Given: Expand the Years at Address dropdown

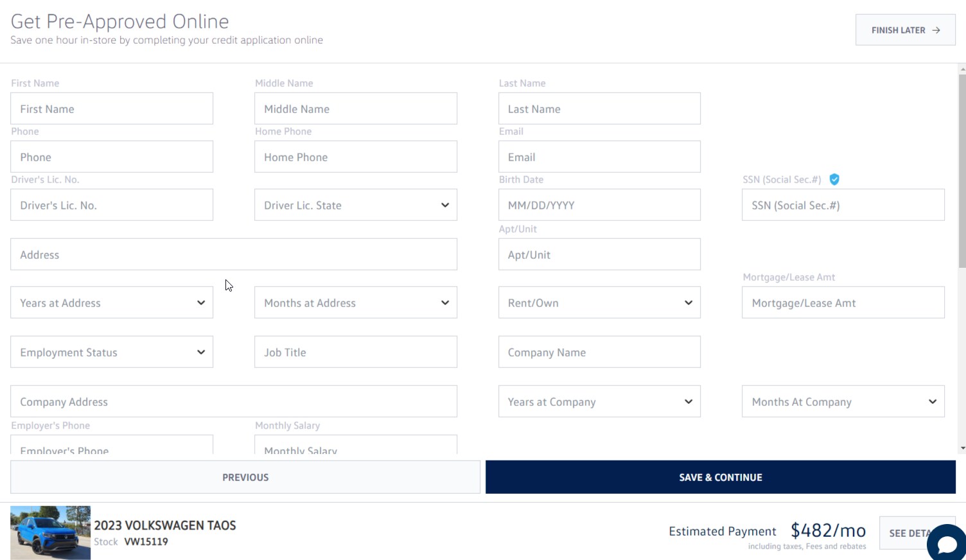Looking at the screenshot, I should [x=112, y=303].
